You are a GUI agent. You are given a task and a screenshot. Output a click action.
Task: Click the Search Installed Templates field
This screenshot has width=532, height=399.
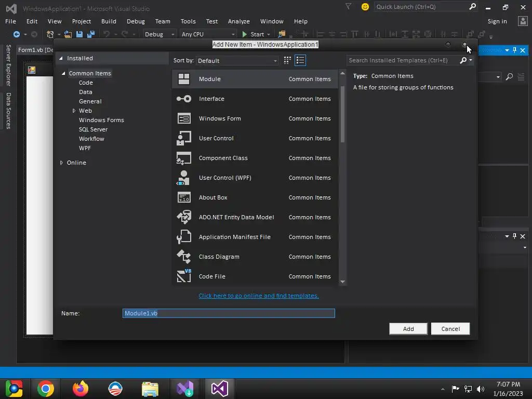402,60
